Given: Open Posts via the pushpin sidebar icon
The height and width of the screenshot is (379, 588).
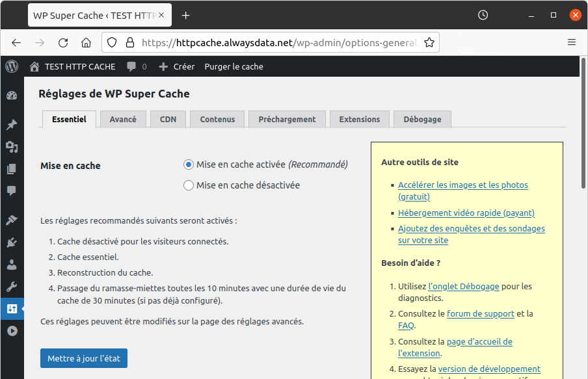Looking at the screenshot, I should click(12, 125).
